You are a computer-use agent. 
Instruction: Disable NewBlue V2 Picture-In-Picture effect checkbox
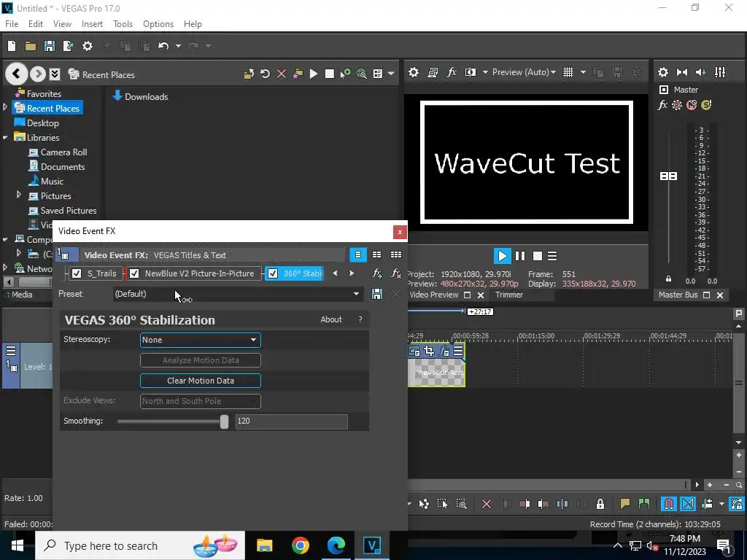134,273
